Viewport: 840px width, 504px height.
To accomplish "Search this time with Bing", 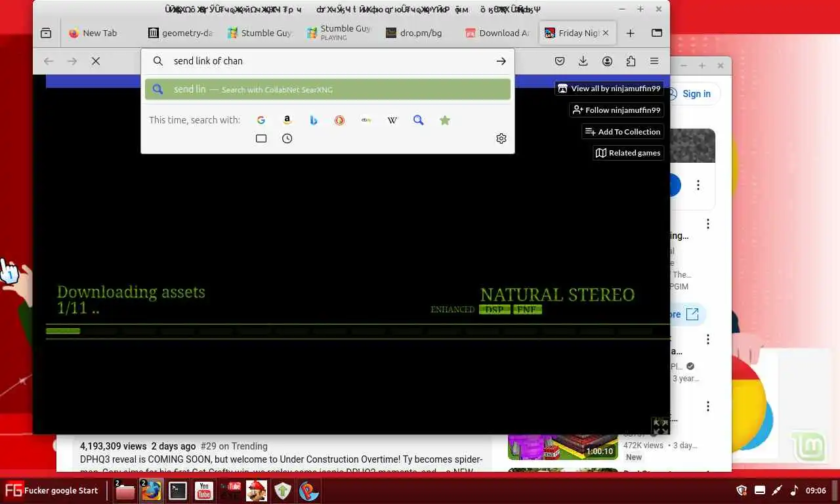I will [314, 120].
